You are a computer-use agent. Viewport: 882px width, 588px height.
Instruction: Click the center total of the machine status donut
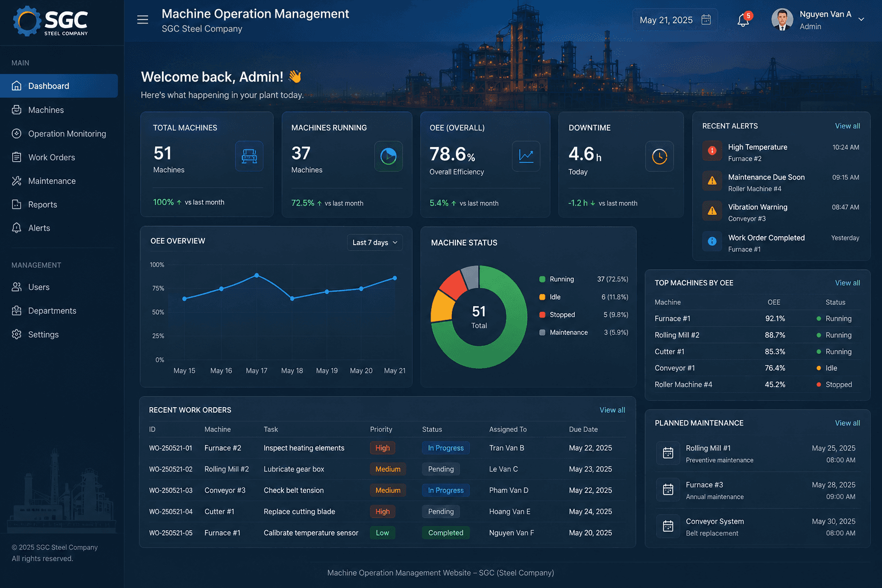pyautogui.click(x=479, y=316)
